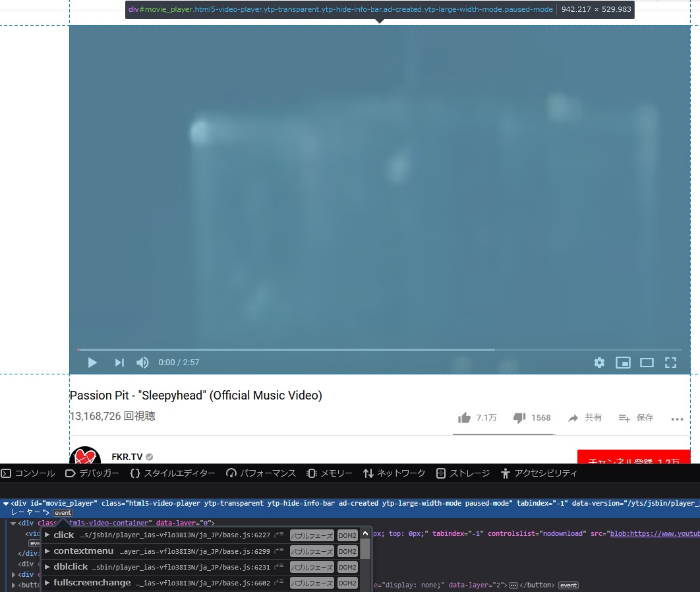Open the メモリー tab
The width and height of the screenshot is (700, 592).
[x=330, y=473]
